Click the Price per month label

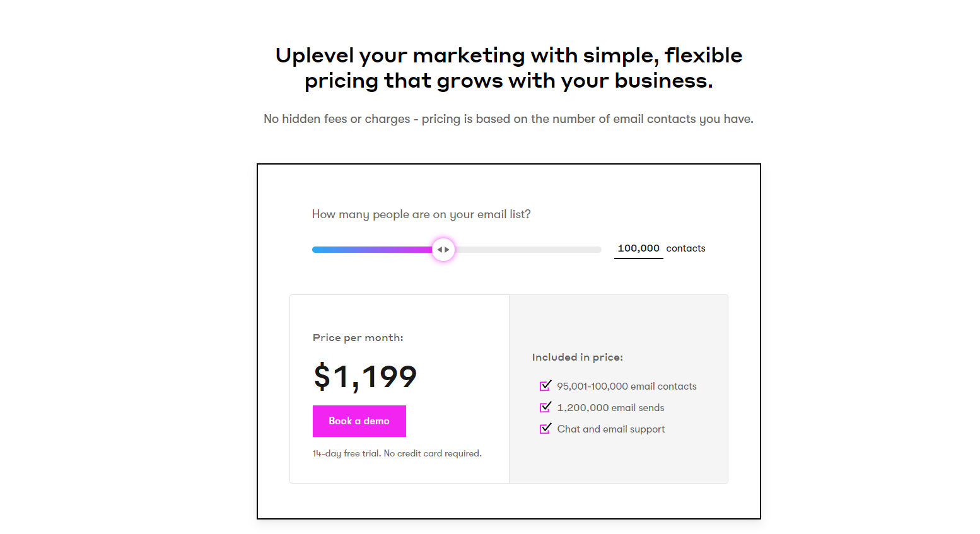[x=358, y=338]
